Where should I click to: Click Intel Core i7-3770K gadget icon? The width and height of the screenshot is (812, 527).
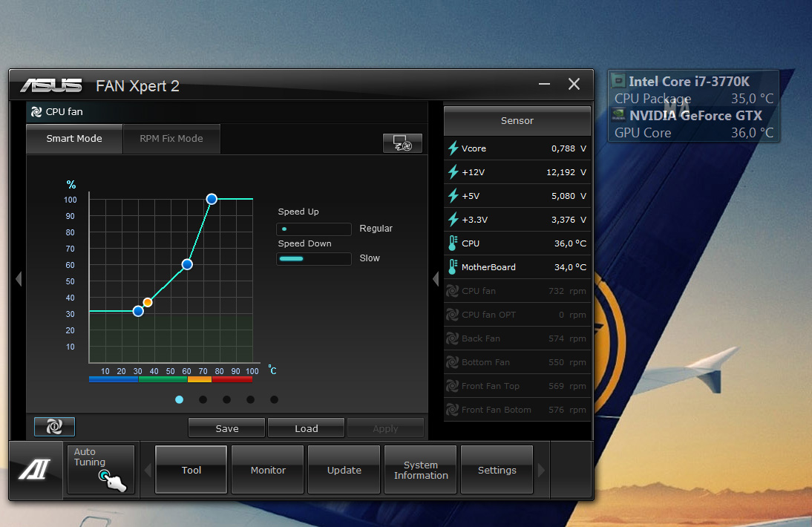618,81
